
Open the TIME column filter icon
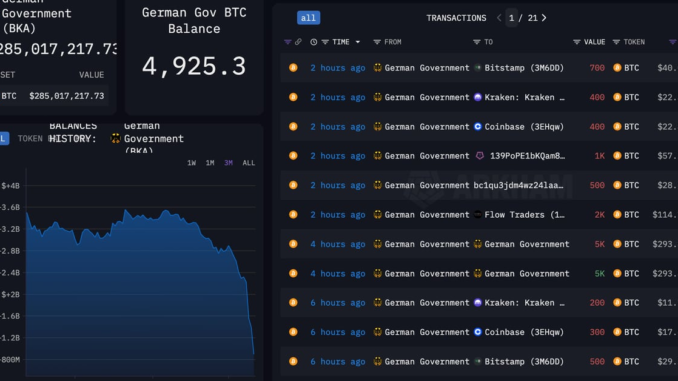click(x=325, y=42)
